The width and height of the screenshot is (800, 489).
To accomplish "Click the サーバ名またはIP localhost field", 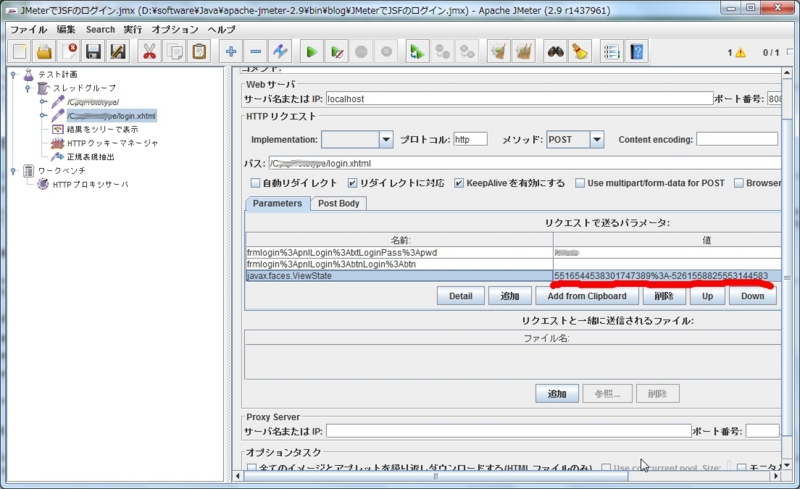I will (519, 99).
